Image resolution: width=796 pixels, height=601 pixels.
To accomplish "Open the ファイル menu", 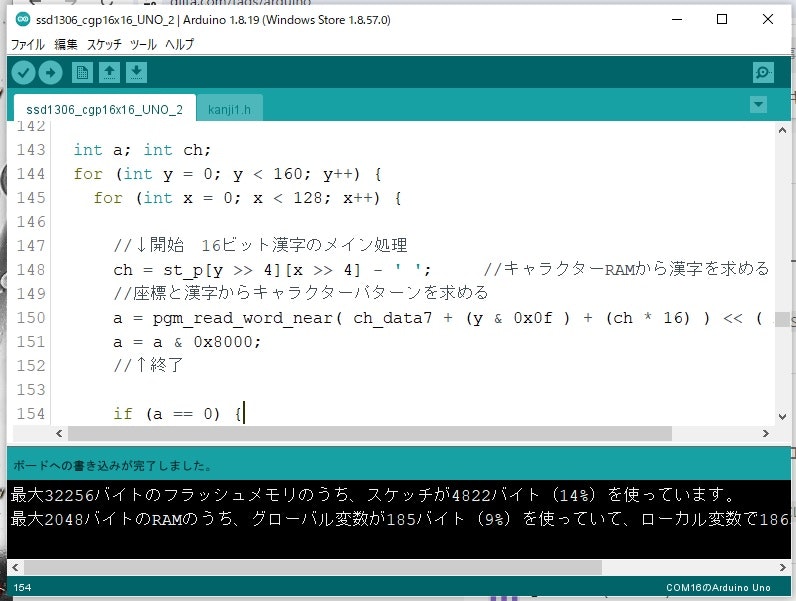I will (27, 45).
